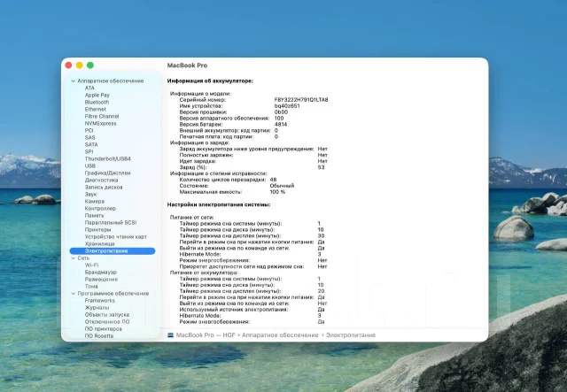Select Wi-Fi under Сеть

tap(91, 265)
